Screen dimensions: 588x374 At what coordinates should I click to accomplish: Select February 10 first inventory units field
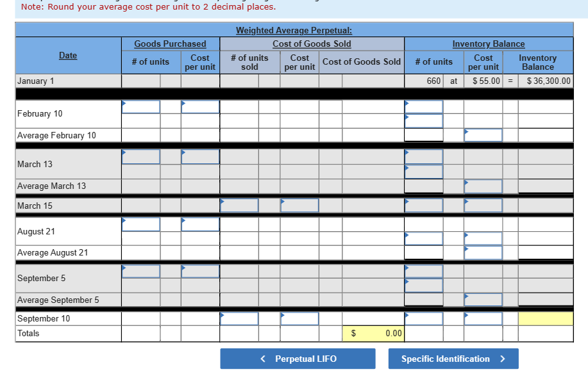point(424,107)
